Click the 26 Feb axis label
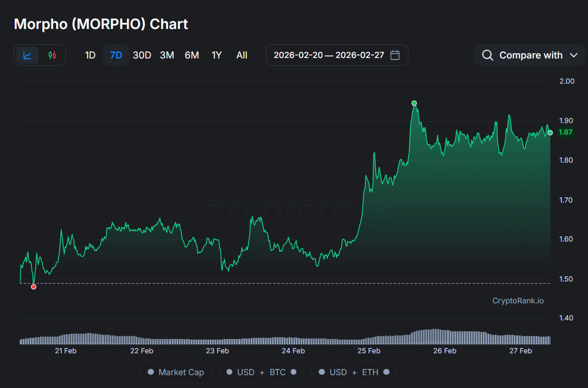This screenshot has width=588, height=388. (x=445, y=351)
